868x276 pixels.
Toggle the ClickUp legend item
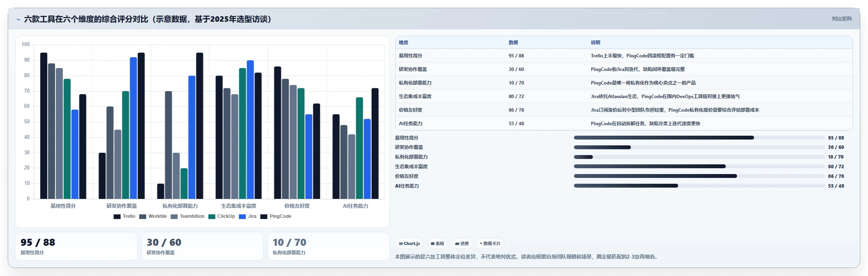[222, 216]
